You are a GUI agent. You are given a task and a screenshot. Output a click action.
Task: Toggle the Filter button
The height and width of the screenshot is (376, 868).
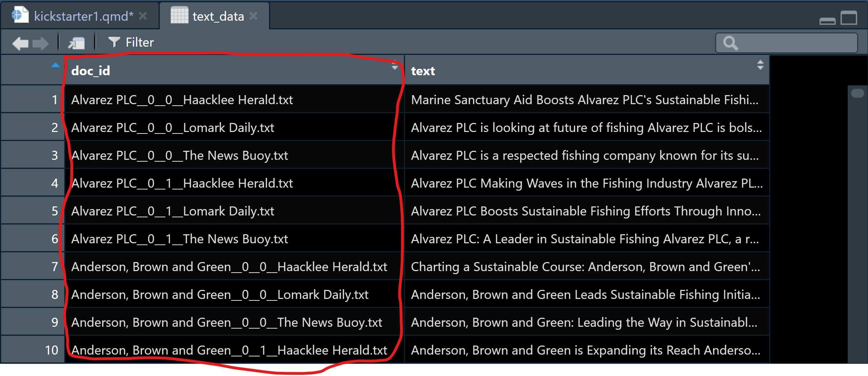point(131,42)
